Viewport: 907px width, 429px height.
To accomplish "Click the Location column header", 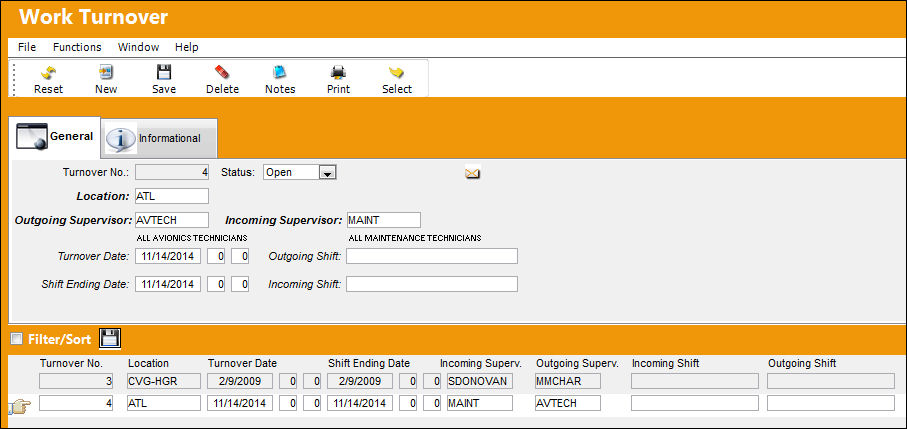I will coord(148,364).
